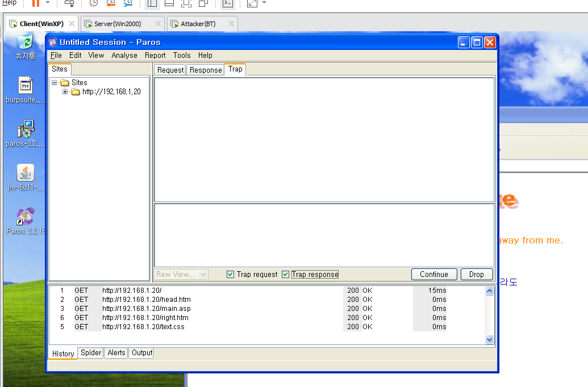Select the paros-3.2 installer desktop icon
The width and height of the screenshot is (588, 387).
pyautogui.click(x=26, y=134)
